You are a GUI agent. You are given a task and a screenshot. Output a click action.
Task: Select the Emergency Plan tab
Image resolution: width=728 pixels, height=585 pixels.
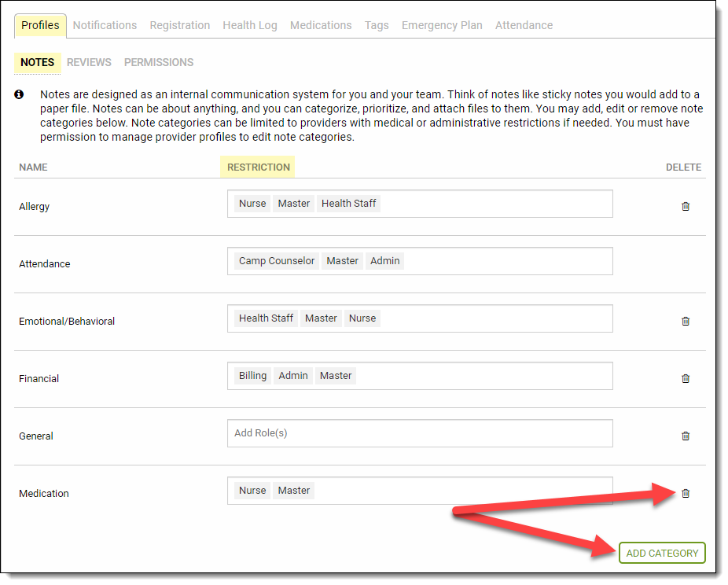point(442,25)
